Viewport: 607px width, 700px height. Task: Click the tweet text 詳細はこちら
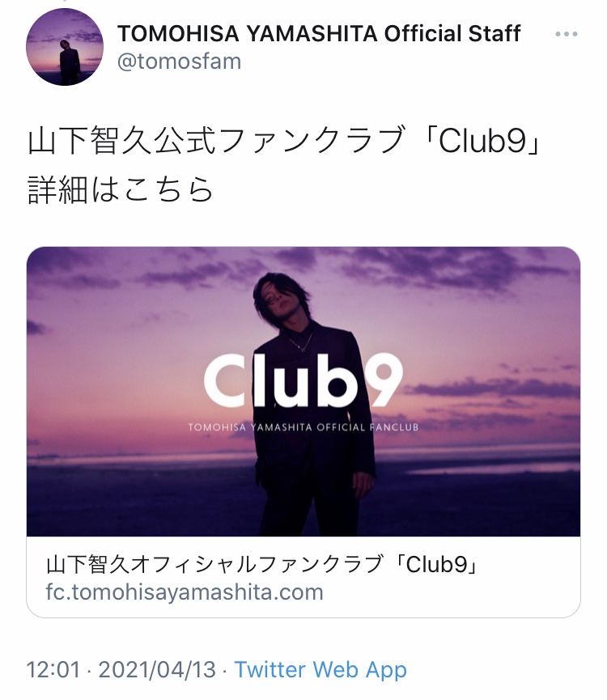click(x=121, y=189)
